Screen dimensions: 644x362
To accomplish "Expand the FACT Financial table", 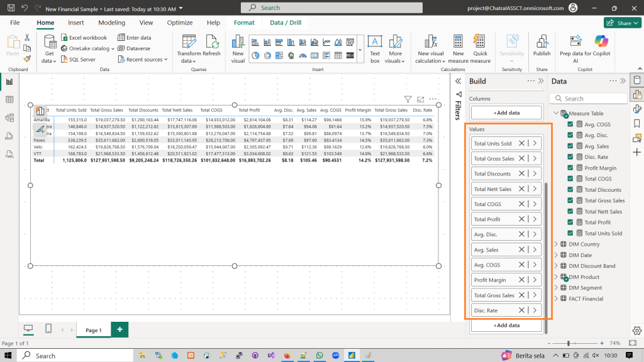I will point(555,299).
